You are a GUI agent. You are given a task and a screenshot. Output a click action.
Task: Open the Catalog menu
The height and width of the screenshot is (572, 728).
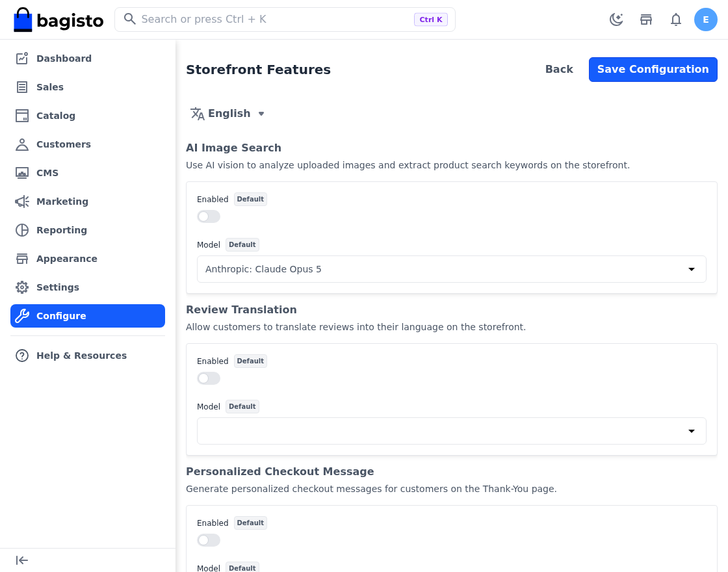coord(88,116)
